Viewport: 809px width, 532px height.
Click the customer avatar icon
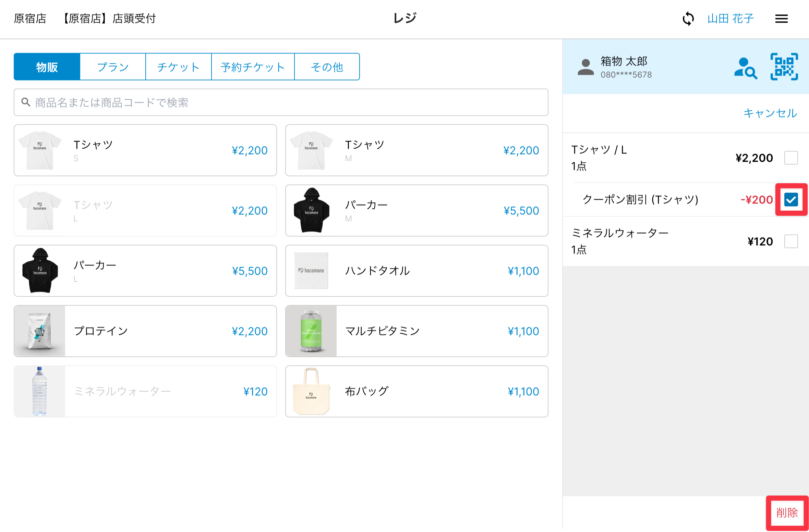click(x=585, y=67)
